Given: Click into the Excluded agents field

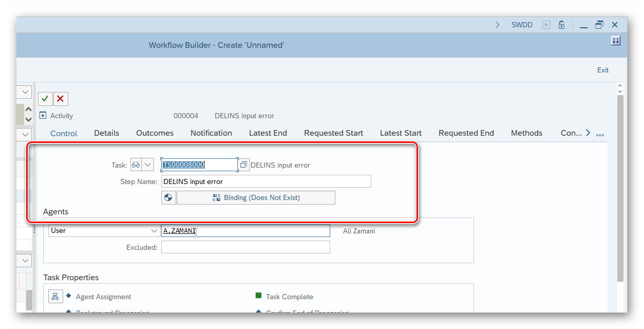Looking at the screenshot, I should pyautogui.click(x=245, y=247).
